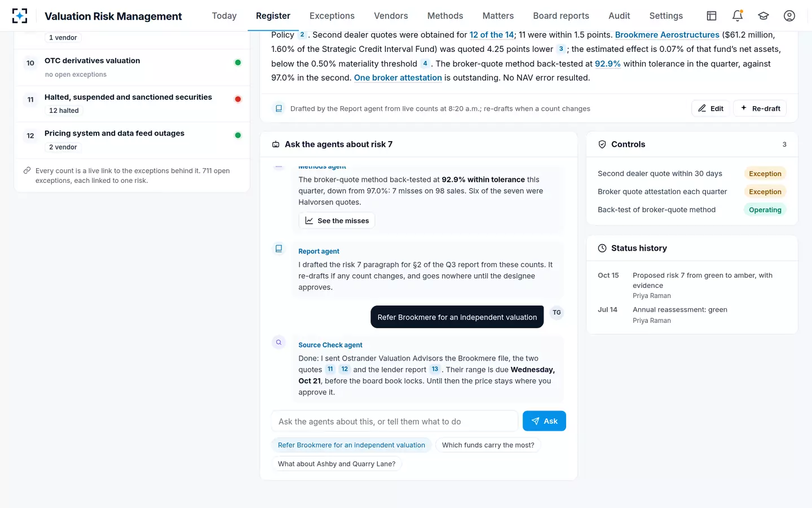Open the Audit tab
This screenshot has height=508, width=812.
coord(619,16)
